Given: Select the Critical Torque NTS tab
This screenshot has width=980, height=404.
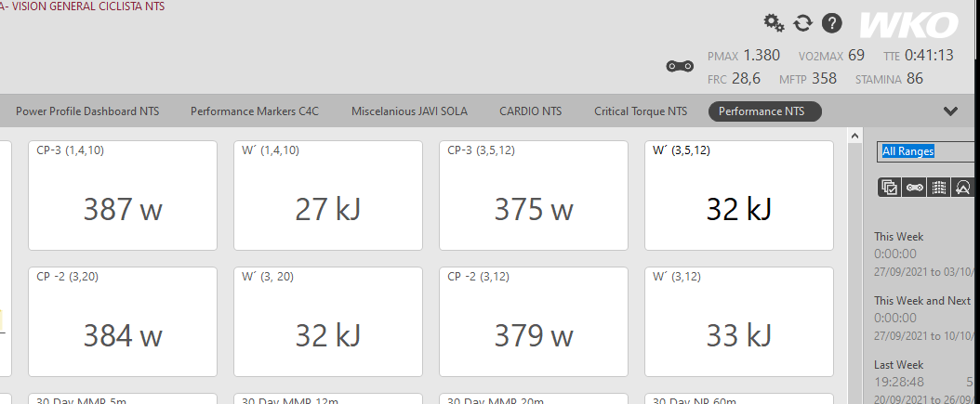Looking at the screenshot, I should [641, 111].
